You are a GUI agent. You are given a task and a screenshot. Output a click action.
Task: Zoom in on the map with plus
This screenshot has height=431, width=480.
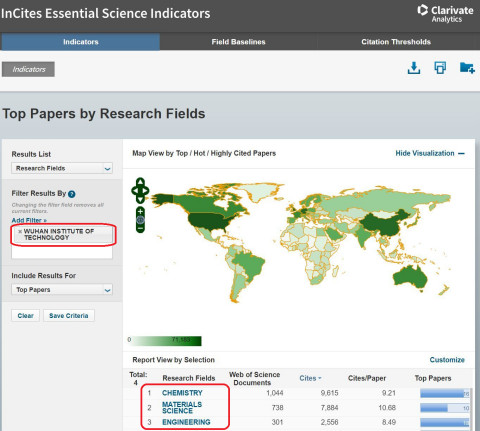pyautogui.click(x=140, y=211)
